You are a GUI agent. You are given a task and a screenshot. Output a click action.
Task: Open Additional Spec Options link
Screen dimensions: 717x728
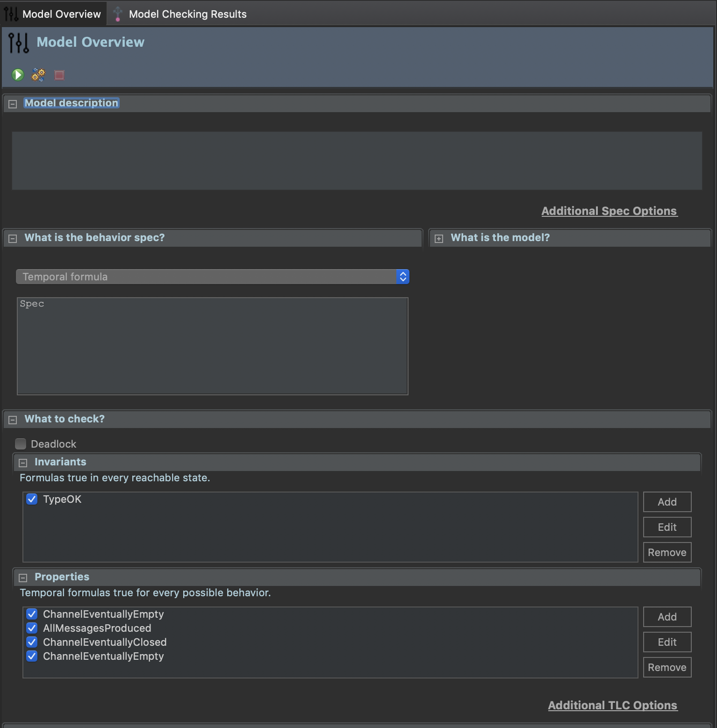click(609, 211)
